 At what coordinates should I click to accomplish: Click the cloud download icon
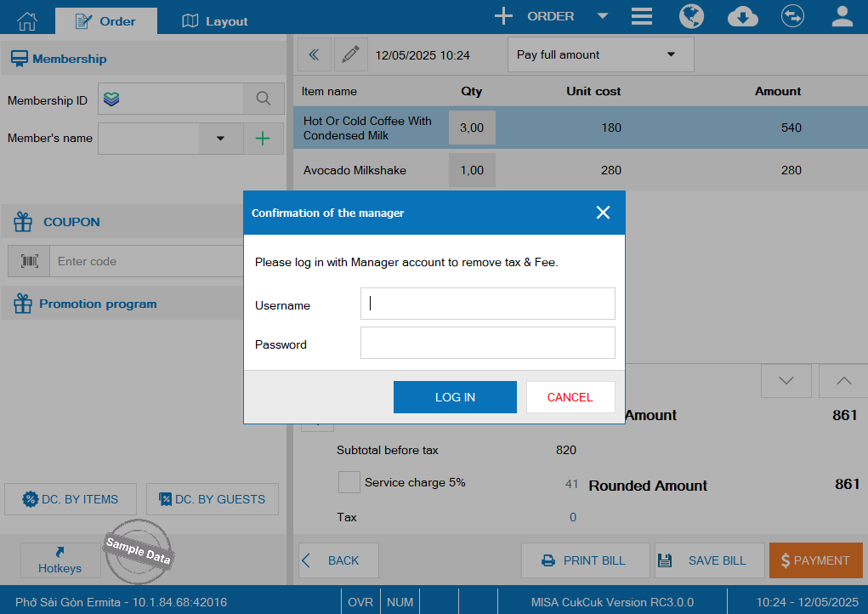pyautogui.click(x=742, y=16)
